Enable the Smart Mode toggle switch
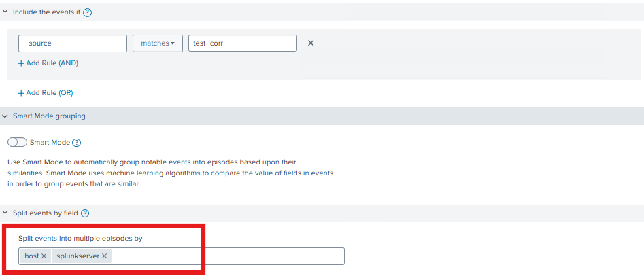Viewport: 644px width, 280px height. [x=17, y=143]
